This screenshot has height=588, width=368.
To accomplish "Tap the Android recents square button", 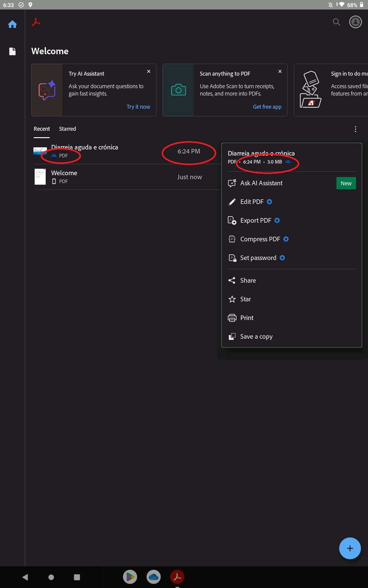I will [77, 577].
